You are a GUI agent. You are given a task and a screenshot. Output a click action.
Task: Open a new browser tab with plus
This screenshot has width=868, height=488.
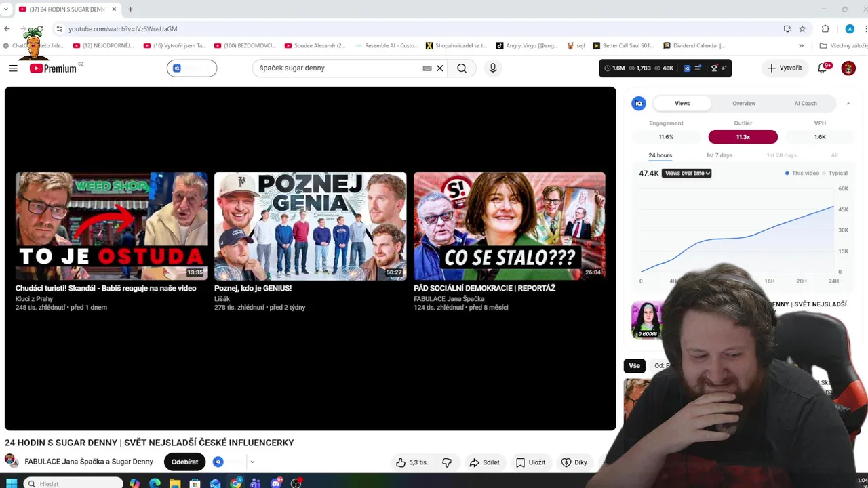[x=130, y=9]
